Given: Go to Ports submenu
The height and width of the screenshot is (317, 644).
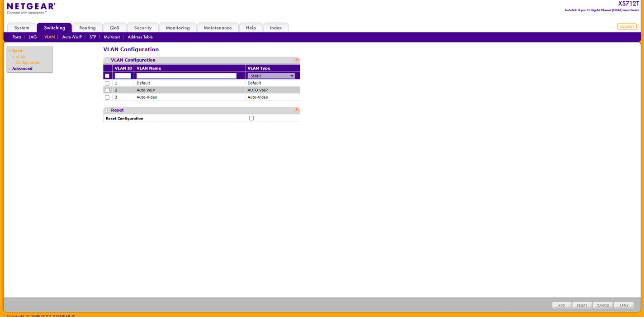Looking at the screenshot, I should [17, 37].
